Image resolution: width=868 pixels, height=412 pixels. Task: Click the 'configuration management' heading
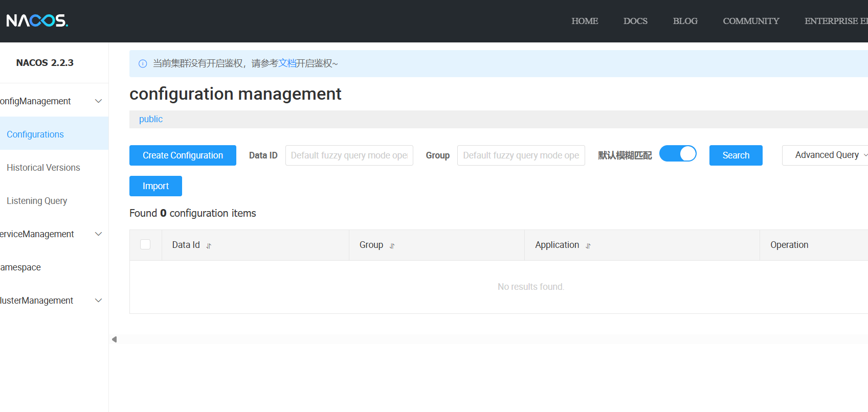[x=235, y=94]
